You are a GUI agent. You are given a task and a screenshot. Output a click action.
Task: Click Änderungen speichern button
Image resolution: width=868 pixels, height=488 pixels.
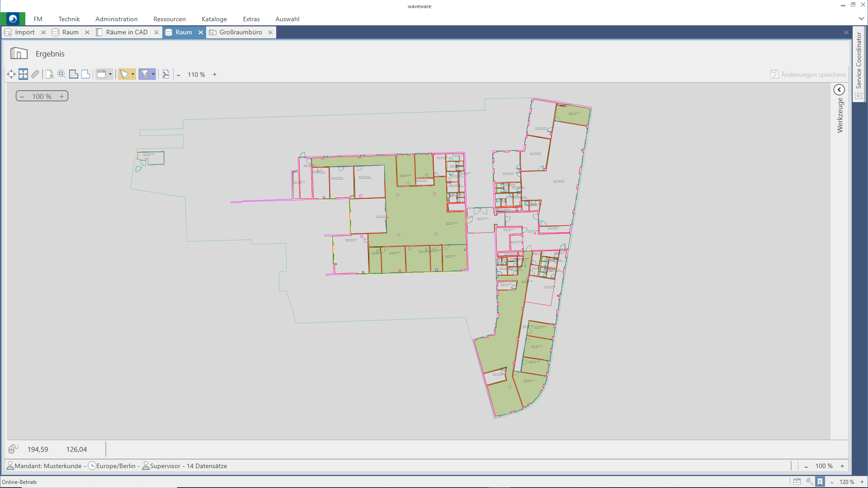[808, 75]
